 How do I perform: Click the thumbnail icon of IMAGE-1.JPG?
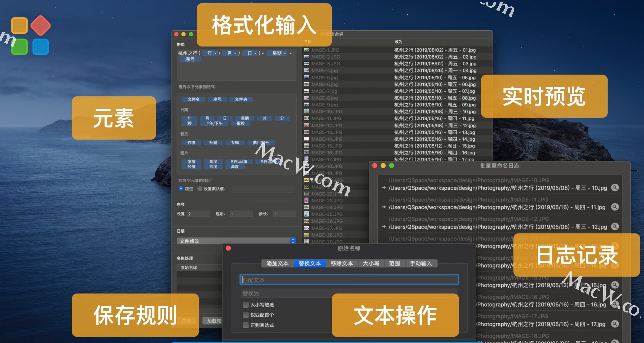point(306,50)
